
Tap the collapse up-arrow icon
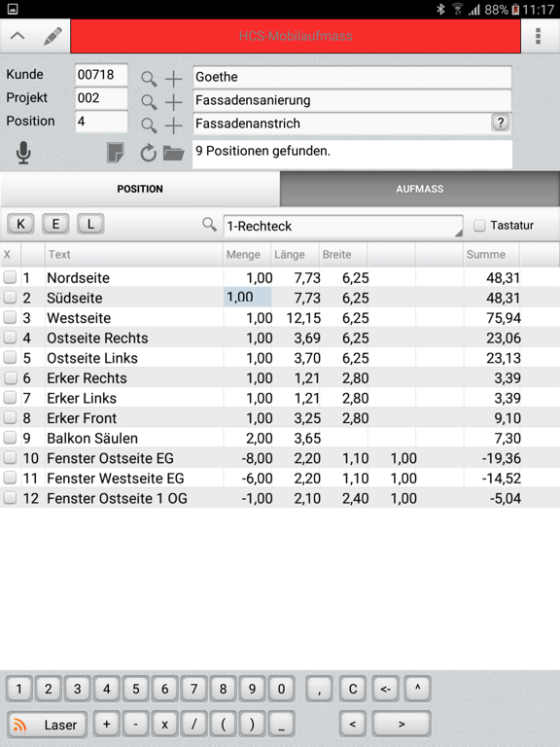17,36
